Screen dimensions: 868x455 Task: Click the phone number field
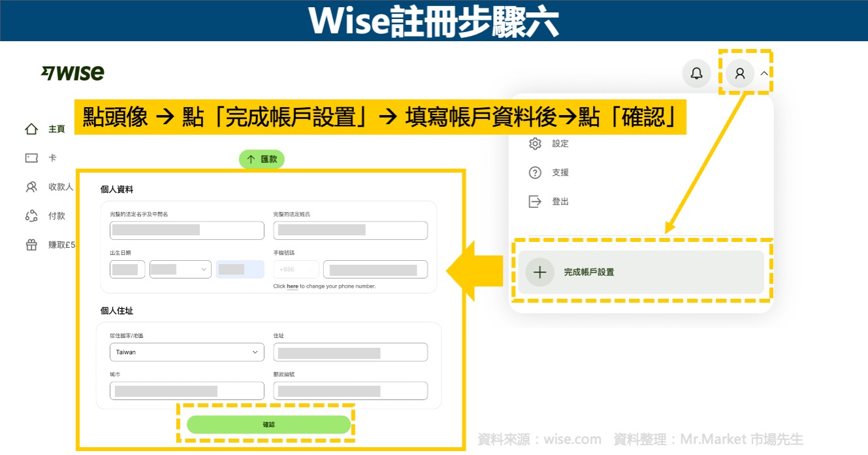tap(376, 269)
